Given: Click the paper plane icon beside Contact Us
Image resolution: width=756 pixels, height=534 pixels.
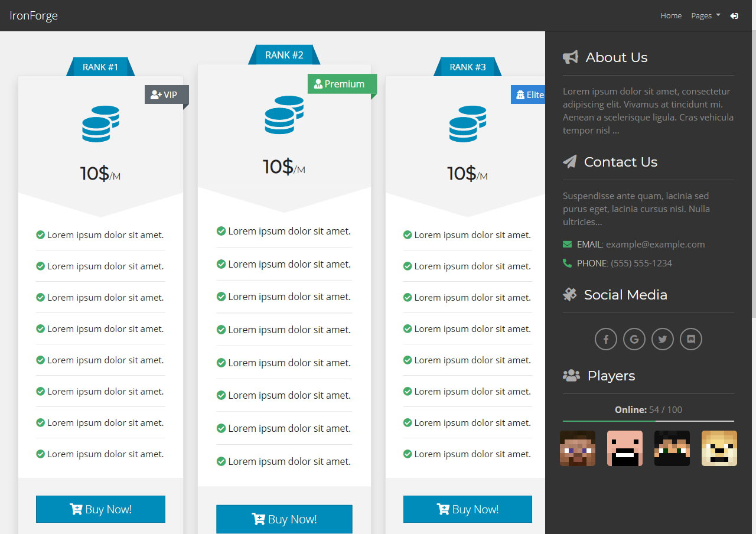Looking at the screenshot, I should [569, 162].
